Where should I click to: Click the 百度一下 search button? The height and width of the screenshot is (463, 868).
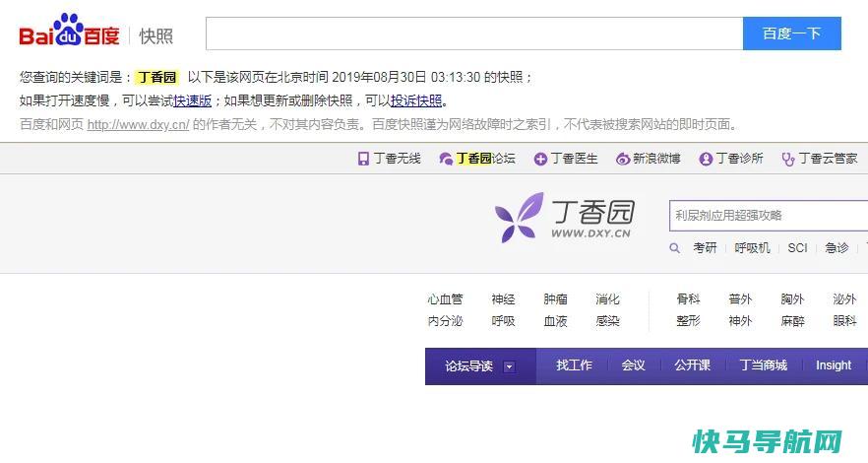tap(791, 33)
